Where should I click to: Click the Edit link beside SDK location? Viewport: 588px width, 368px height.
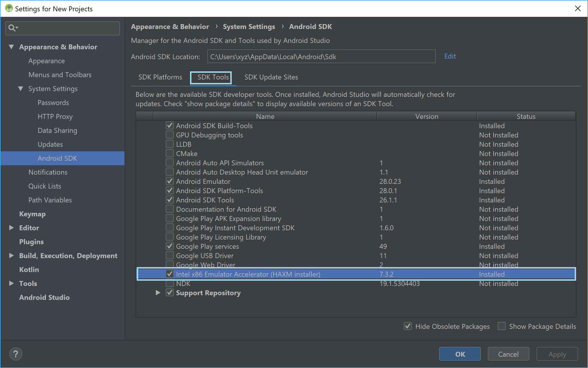tap(450, 56)
